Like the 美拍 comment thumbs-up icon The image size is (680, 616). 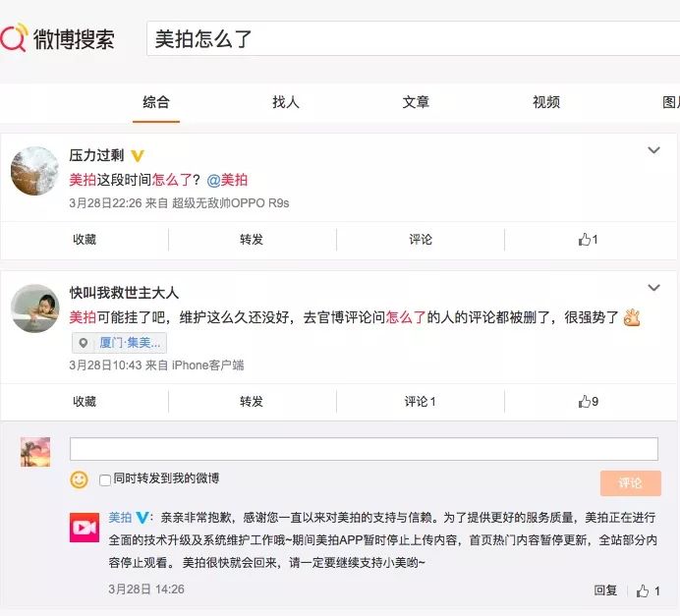pyautogui.click(x=643, y=590)
